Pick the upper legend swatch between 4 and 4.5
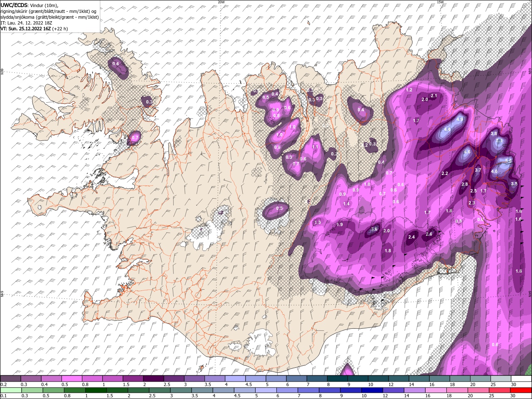The height and width of the screenshot is (399, 532). [x=235, y=379]
